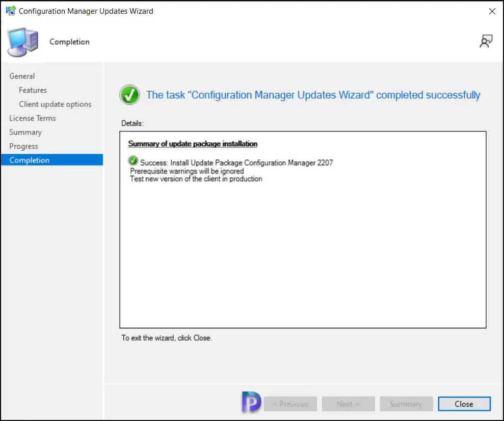Image resolution: width=504 pixels, height=421 pixels.
Task: Go to the License Terms step
Action: [x=33, y=118]
